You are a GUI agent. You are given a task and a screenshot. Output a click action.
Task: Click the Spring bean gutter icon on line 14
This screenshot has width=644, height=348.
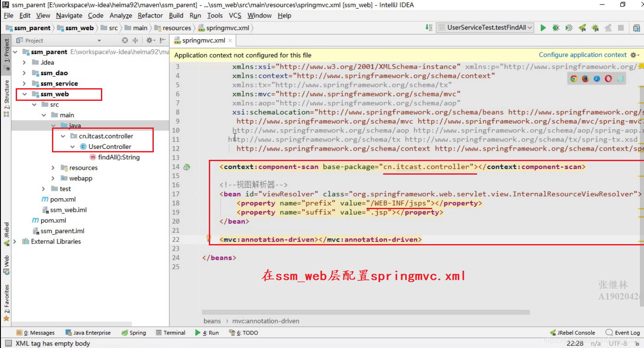pos(187,167)
